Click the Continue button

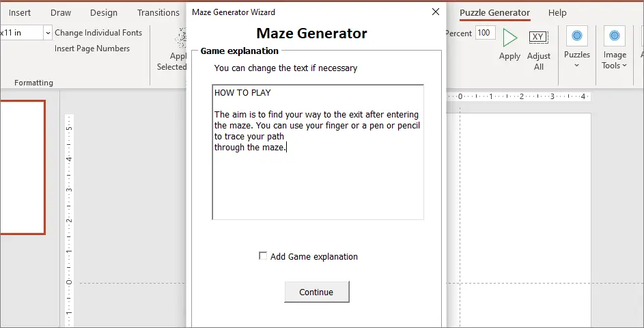click(317, 292)
